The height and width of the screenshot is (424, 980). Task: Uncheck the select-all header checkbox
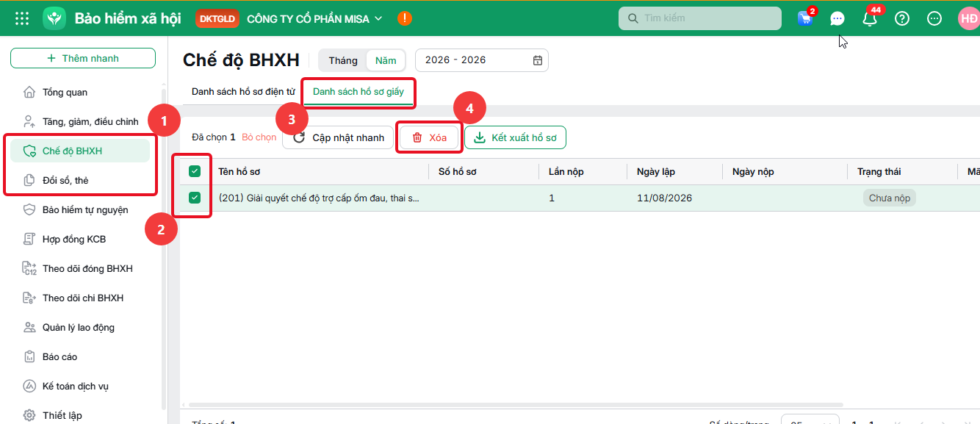click(x=195, y=171)
